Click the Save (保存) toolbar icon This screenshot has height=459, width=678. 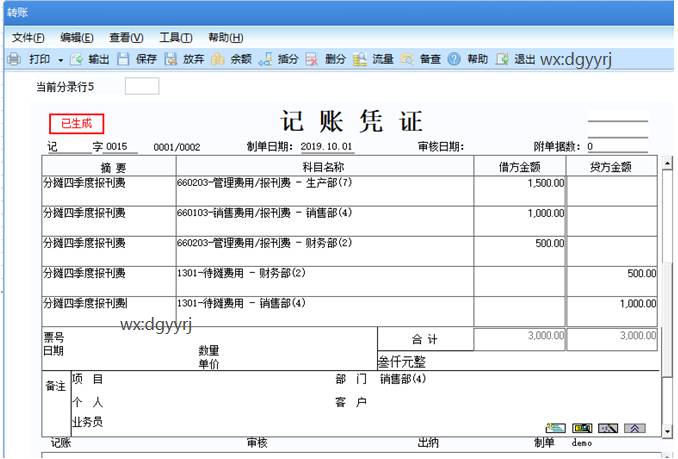(124, 60)
